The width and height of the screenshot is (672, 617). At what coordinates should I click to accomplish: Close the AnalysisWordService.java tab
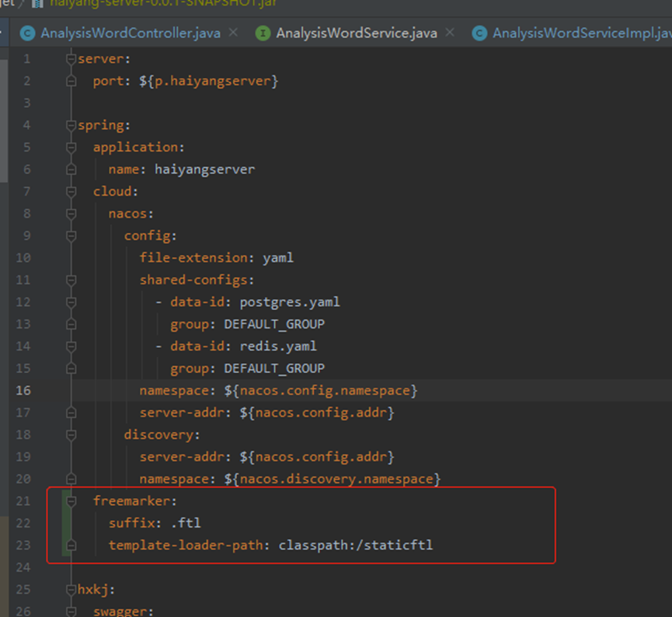pos(450,33)
